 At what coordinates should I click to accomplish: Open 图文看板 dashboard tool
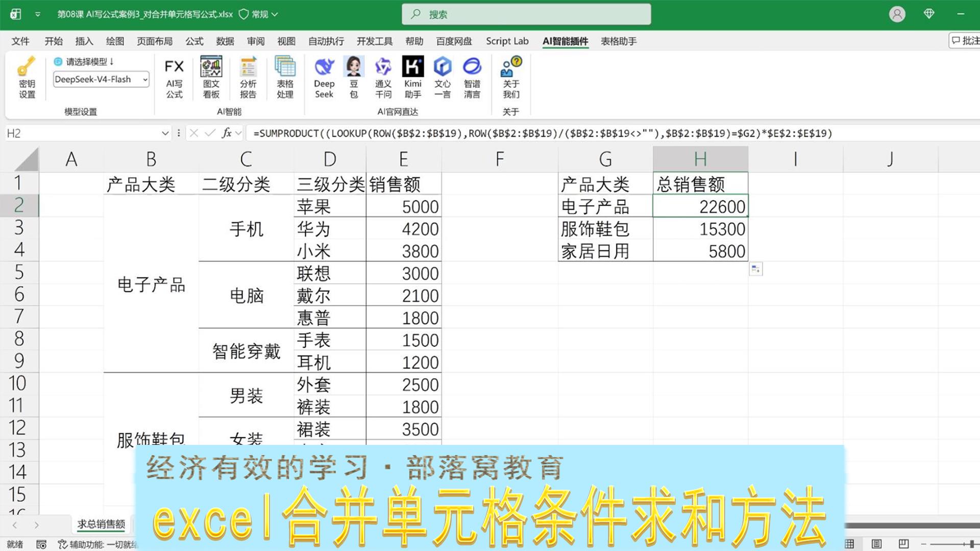(211, 78)
